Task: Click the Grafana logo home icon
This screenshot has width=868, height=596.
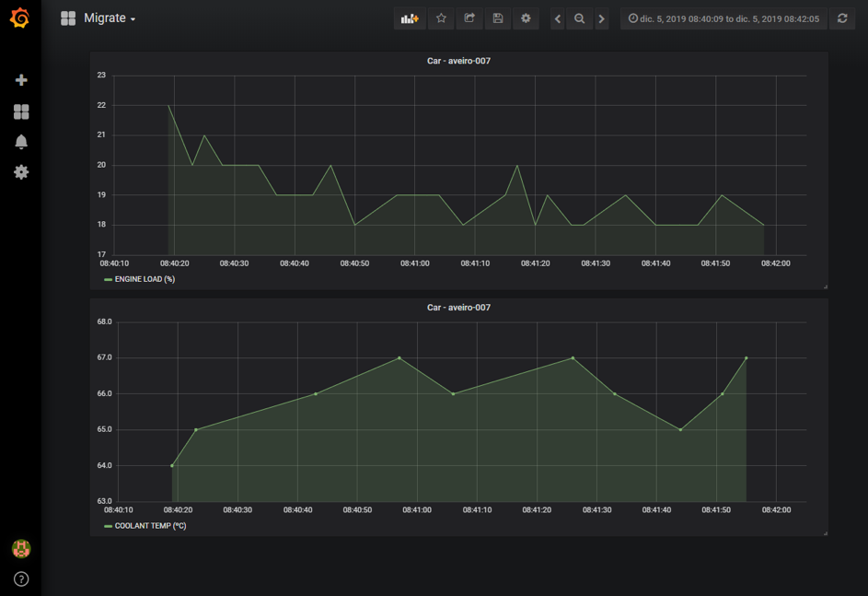Action: pos(19,18)
